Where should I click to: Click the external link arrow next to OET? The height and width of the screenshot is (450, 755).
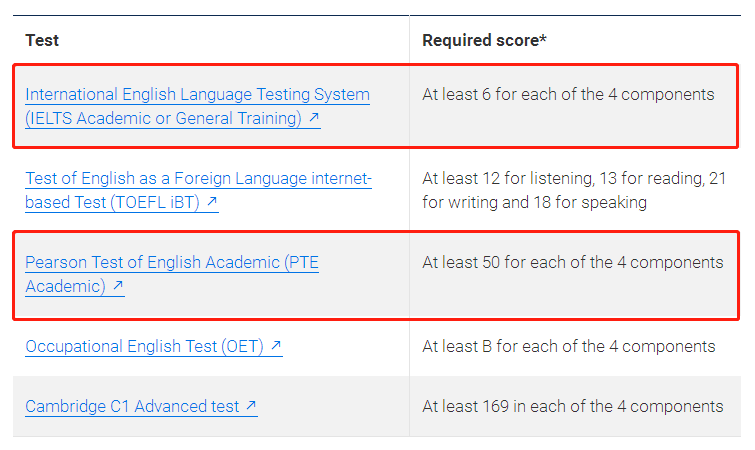tap(276, 346)
